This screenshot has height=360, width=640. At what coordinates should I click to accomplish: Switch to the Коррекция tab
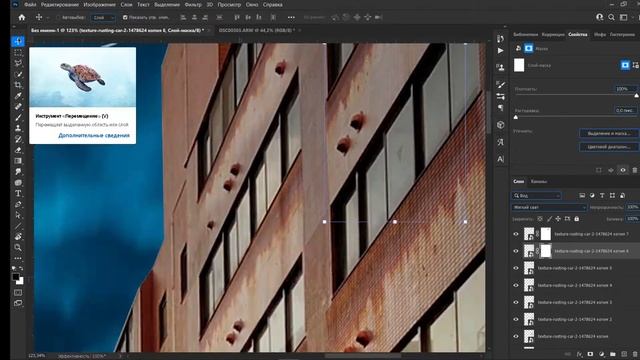[553, 35]
